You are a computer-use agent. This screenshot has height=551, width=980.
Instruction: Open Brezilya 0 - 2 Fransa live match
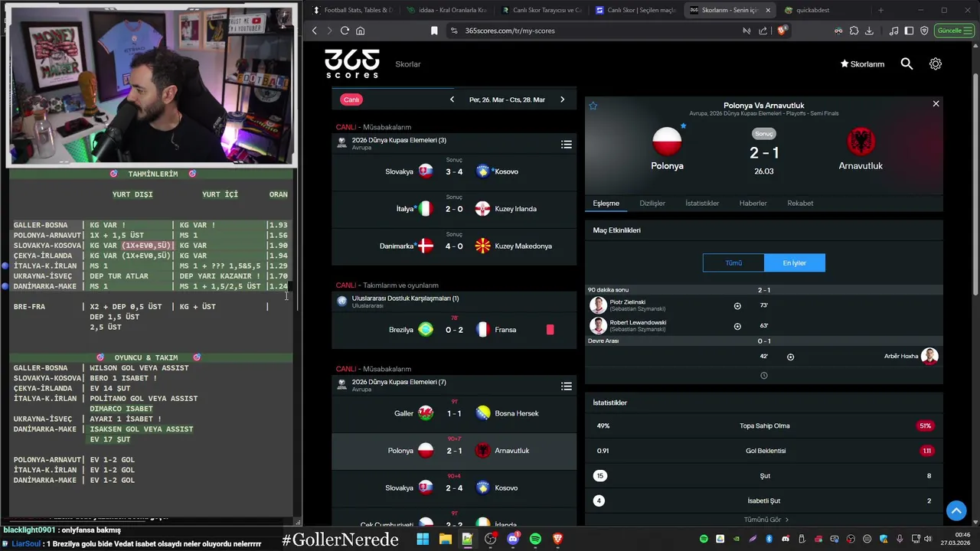[454, 330]
